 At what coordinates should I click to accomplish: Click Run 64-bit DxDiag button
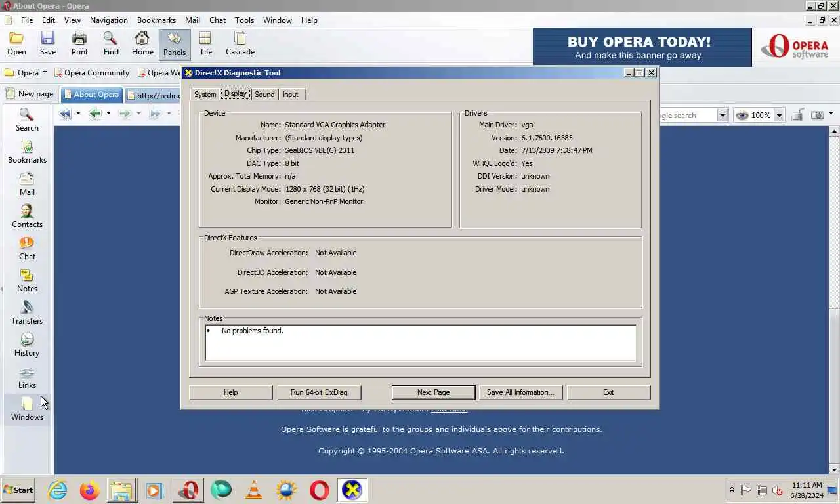coord(319,392)
